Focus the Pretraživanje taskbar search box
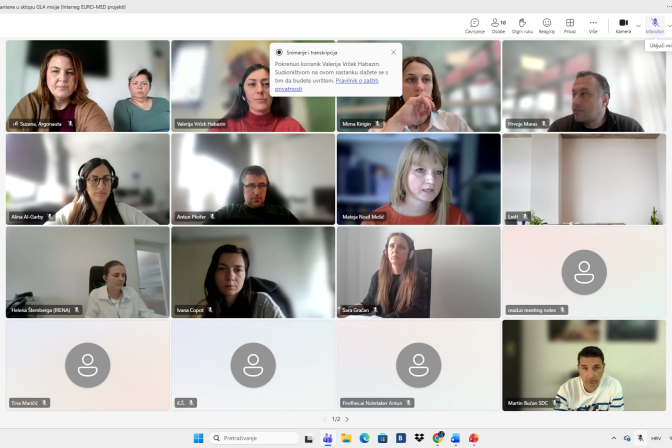This screenshot has width=672, height=448. coord(254,438)
